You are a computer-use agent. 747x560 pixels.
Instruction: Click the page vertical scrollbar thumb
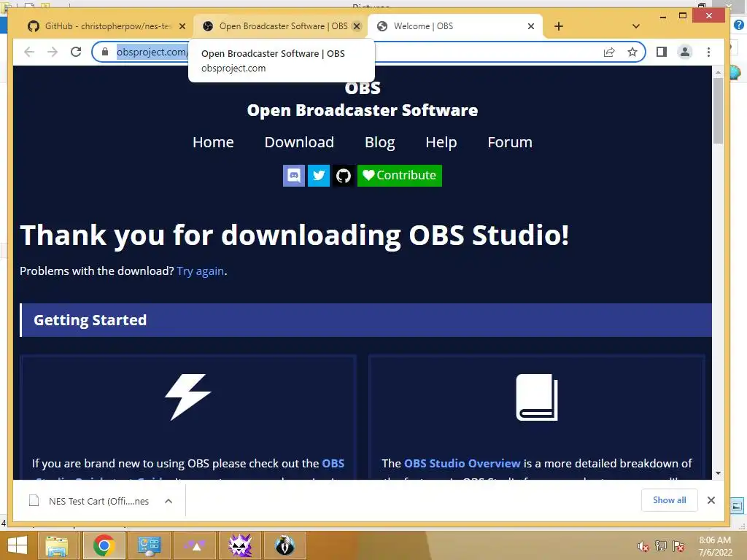(718, 110)
